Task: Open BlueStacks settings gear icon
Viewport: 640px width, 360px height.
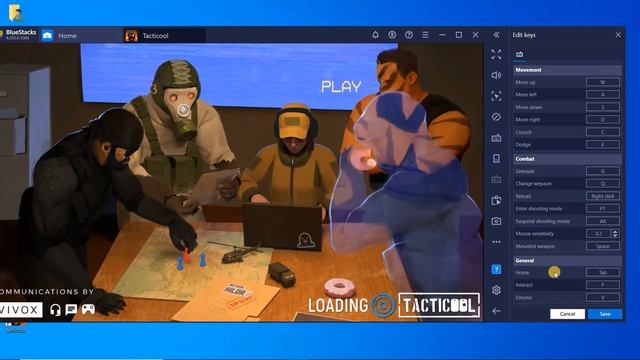Action: pyautogui.click(x=496, y=290)
